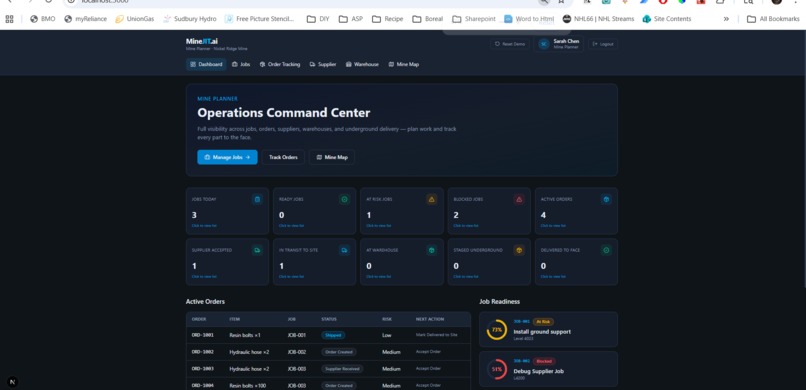Image resolution: width=806 pixels, height=390 pixels.
Task: Click the SC avatar circle
Action: tap(544, 44)
